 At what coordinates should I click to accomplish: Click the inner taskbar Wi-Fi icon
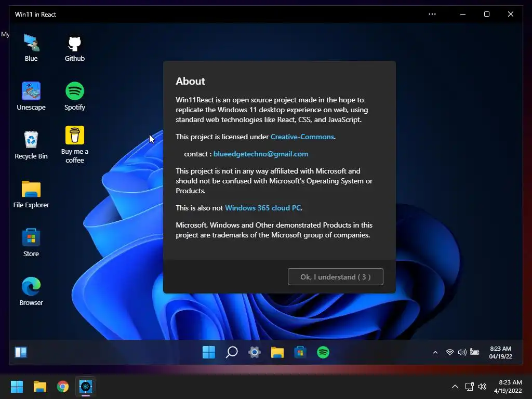point(449,352)
